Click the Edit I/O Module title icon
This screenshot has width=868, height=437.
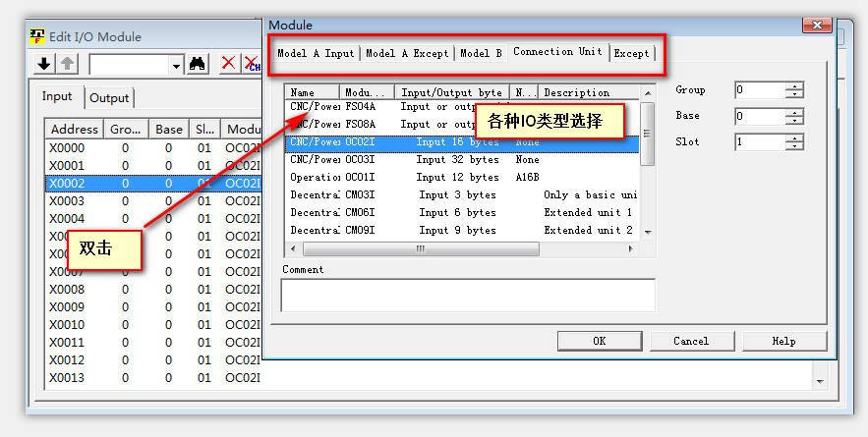coord(37,36)
